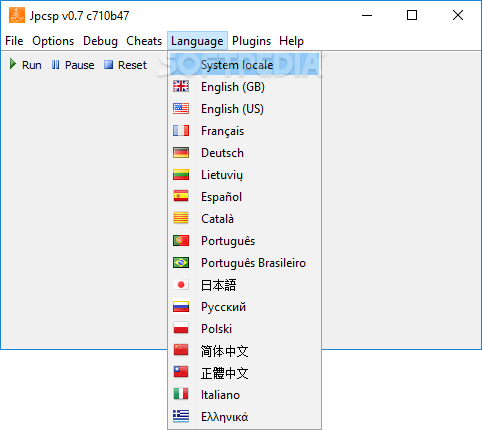Choose System locale language option

point(244,65)
